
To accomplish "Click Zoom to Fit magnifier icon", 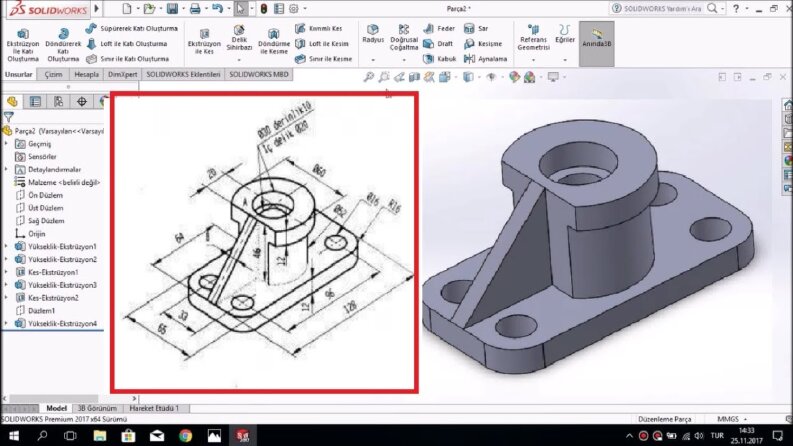I will click(x=369, y=77).
